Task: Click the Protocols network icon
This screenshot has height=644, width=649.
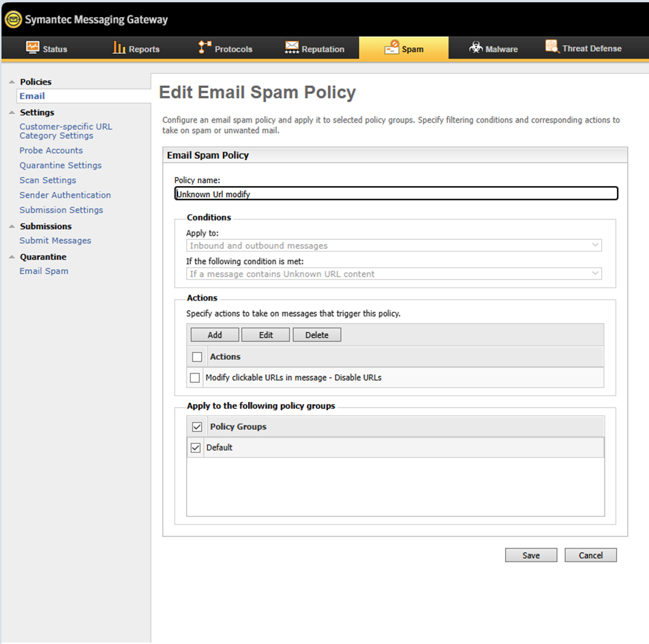Action: point(205,47)
